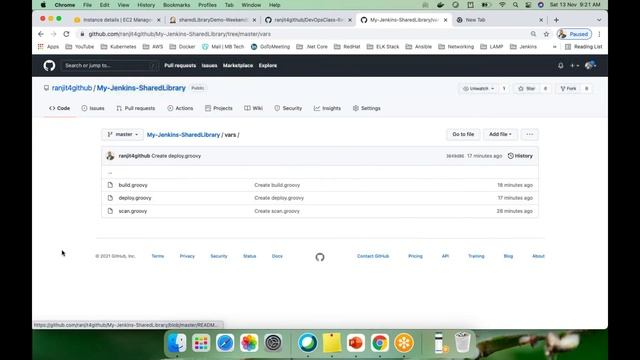Open Trash in the Dock
The image size is (640, 360).
coord(462,342)
